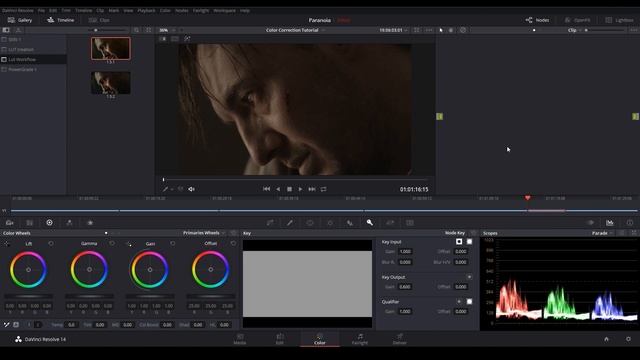Screen dimensions: 640x360
Task: Toggle the image wipe icon above viewer
Action: point(163,39)
